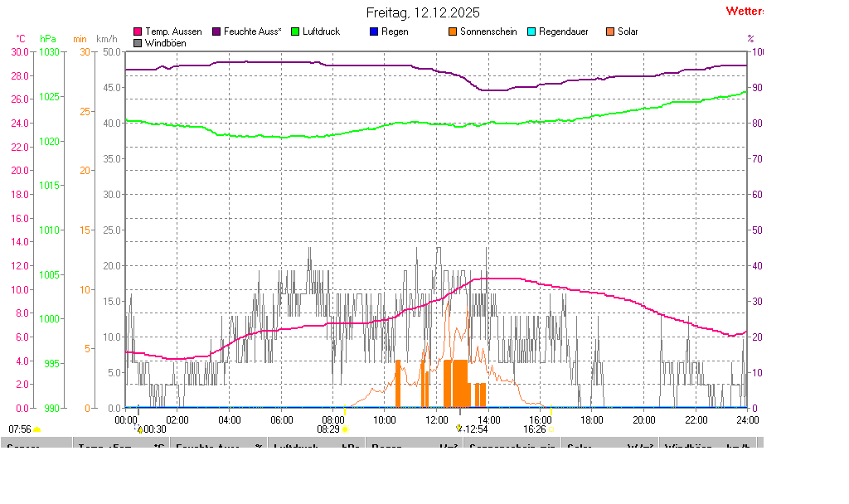Open the red Wetter link
This screenshot has height=504, width=849.
click(745, 11)
